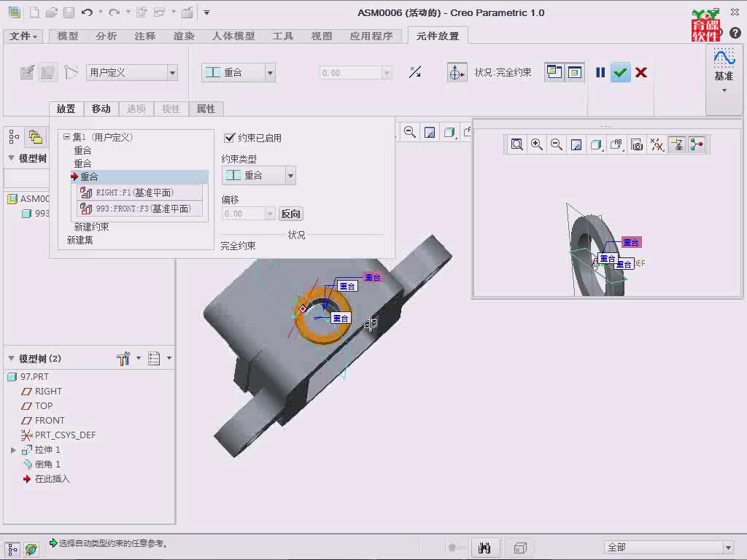747x560 pixels.
Task: Click the Close window icon in quick access toolbar
Action: pos(187,12)
